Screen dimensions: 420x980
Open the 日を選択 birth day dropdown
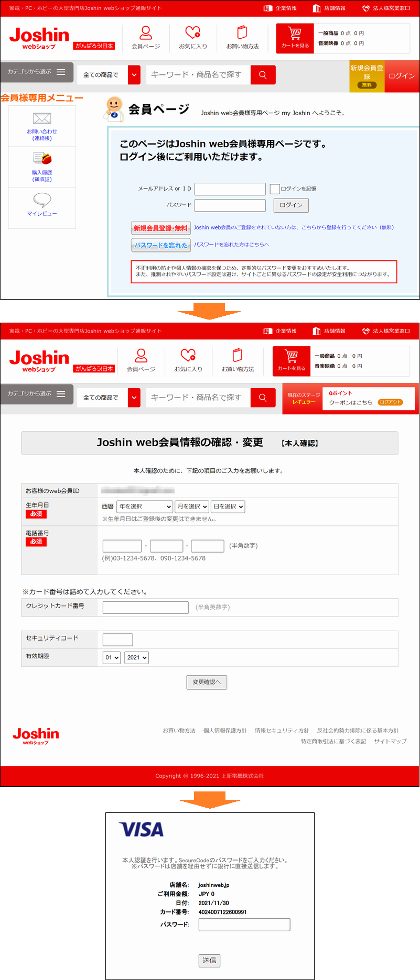228,506
